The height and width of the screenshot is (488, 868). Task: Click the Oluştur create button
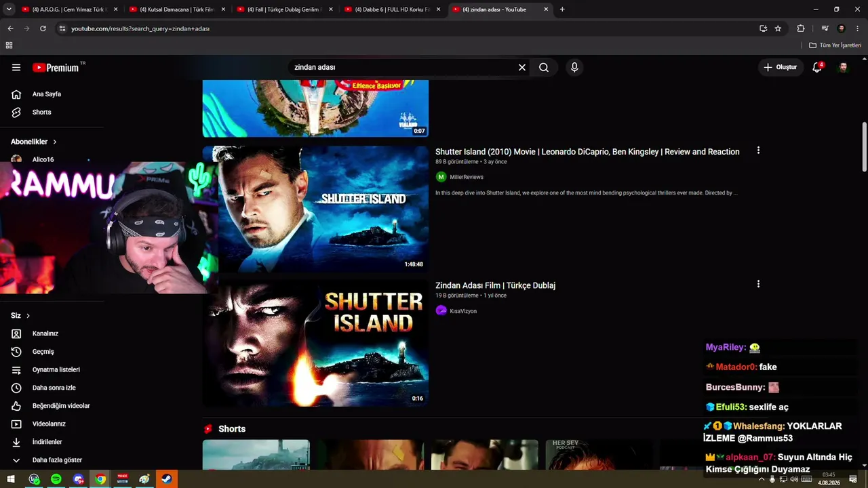click(x=781, y=67)
